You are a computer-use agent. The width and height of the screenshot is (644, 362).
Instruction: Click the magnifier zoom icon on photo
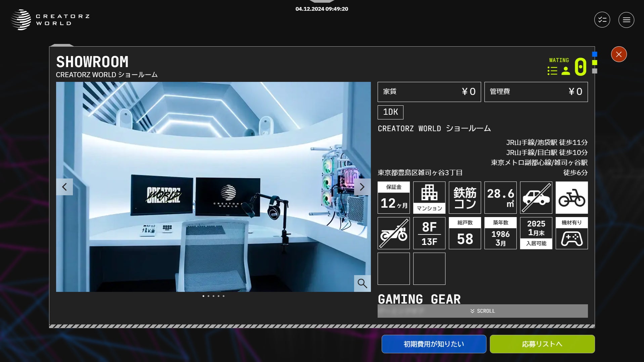[x=362, y=283]
